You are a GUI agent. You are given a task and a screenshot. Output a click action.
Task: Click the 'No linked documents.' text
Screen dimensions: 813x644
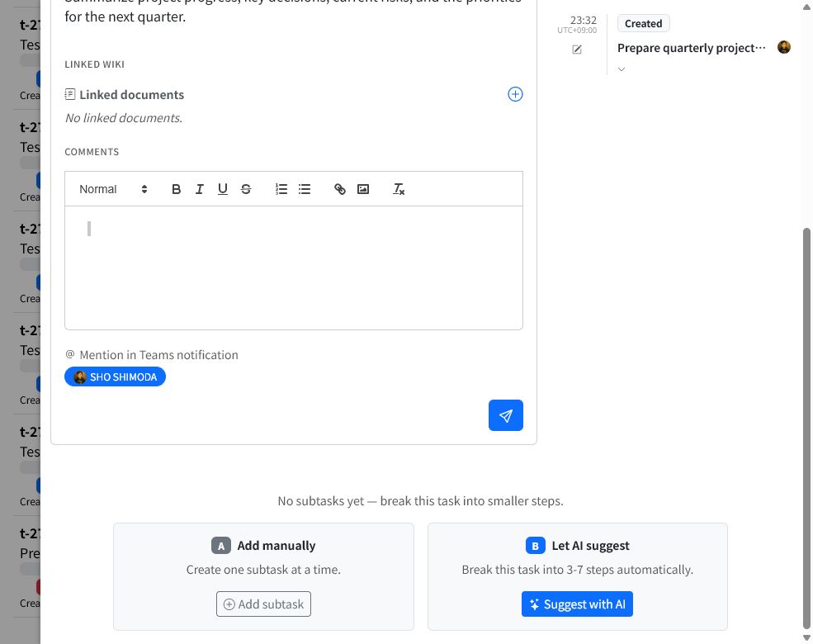(124, 118)
